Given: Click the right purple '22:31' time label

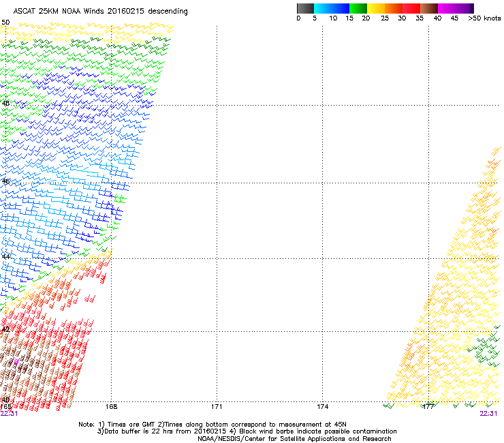Looking at the screenshot, I should click(488, 414).
